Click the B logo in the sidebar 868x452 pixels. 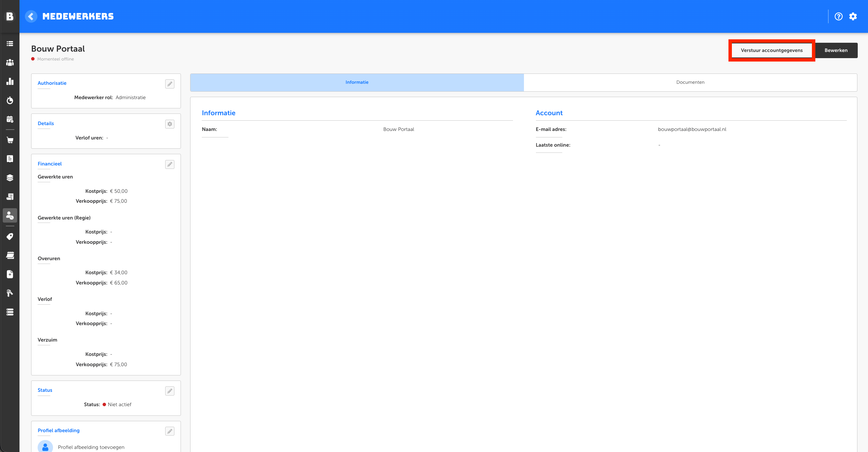(x=10, y=16)
